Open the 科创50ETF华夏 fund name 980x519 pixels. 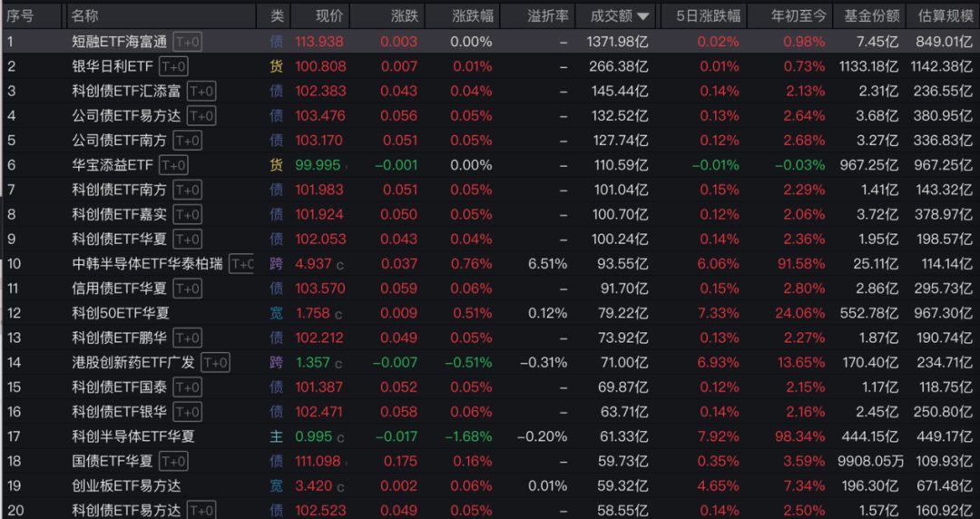[121, 313]
